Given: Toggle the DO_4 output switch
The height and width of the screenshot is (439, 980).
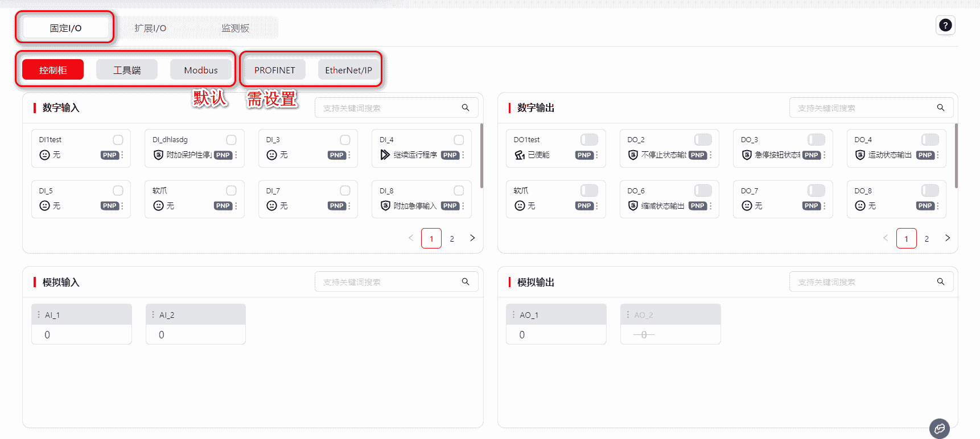Looking at the screenshot, I should click(x=930, y=140).
